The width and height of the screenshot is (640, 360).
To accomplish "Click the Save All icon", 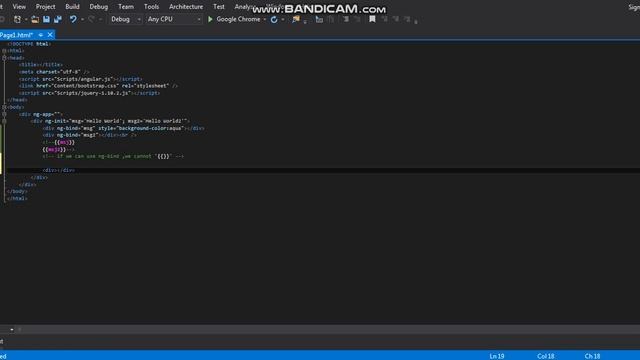I will [58, 19].
